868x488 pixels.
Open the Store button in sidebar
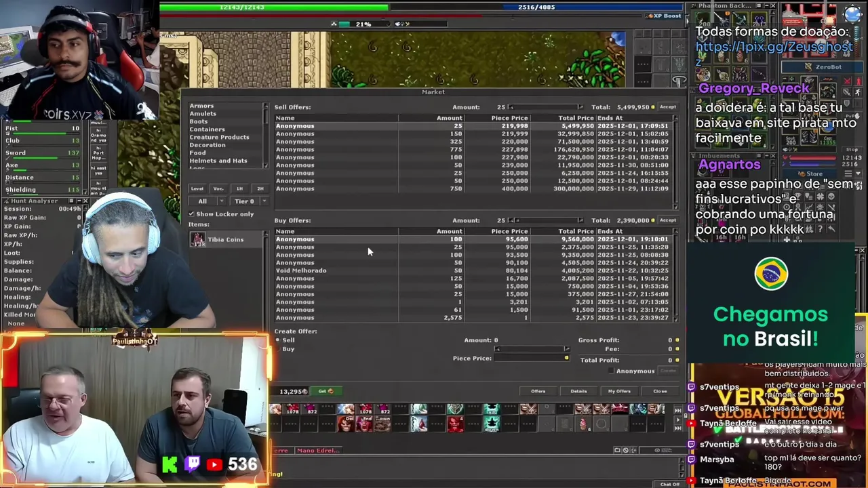pyautogui.click(x=810, y=174)
